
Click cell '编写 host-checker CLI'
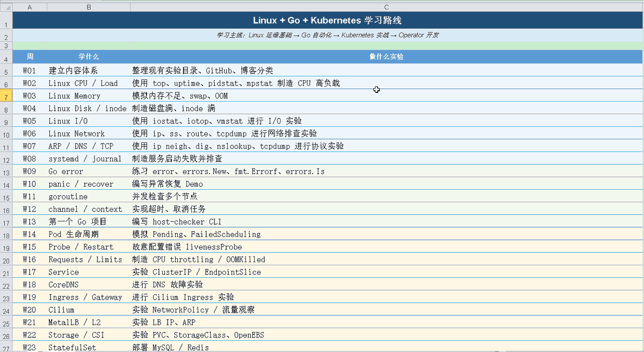(386, 221)
